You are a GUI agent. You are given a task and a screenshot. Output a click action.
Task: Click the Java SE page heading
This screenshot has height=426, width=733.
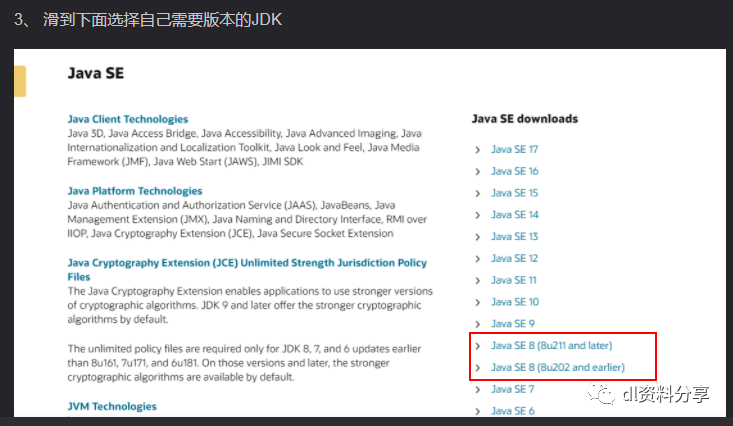(96, 73)
